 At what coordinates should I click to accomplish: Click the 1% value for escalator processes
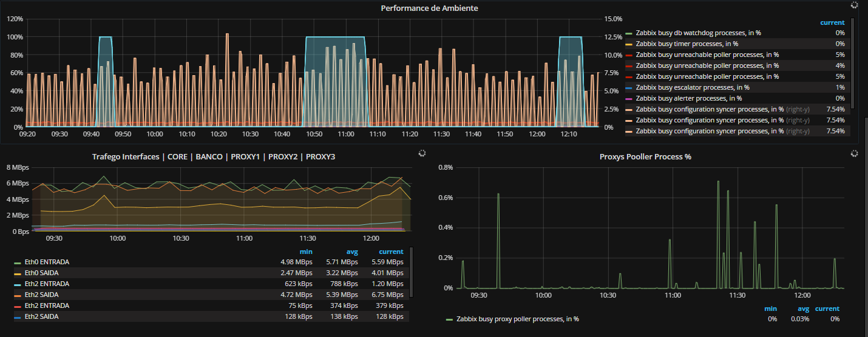tap(840, 87)
